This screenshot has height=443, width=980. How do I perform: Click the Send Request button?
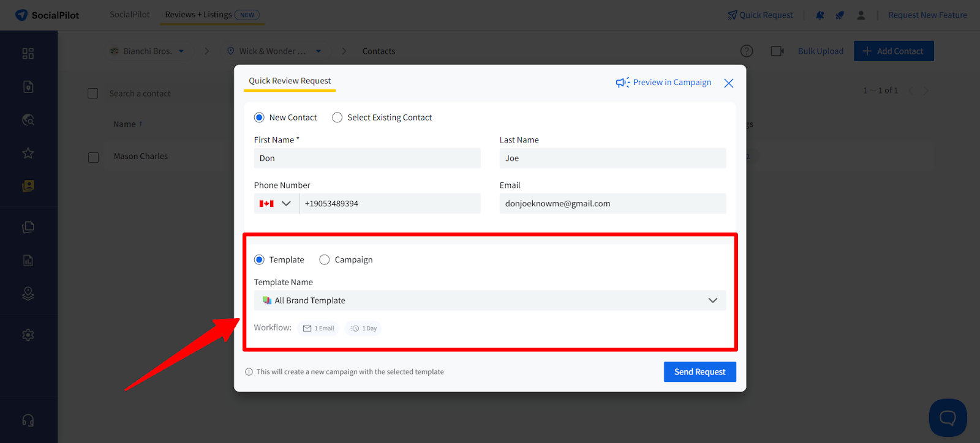tap(700, 372)
